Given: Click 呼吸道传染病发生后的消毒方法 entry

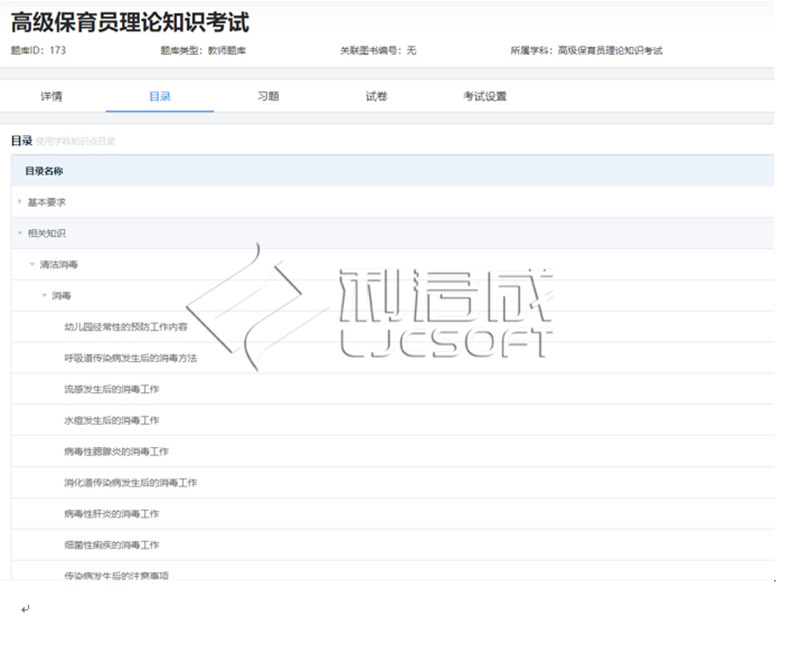Looking at the screenshot, I should [130, 358].
